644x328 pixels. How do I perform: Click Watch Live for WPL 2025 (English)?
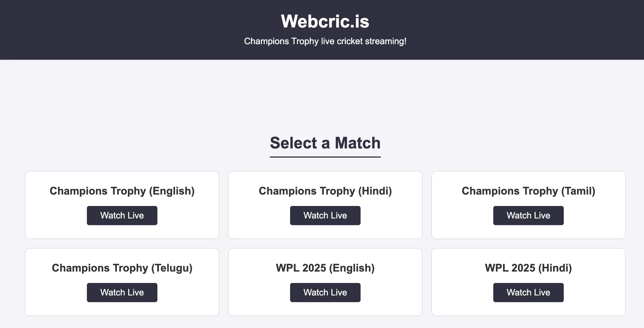tap(325, 292)
